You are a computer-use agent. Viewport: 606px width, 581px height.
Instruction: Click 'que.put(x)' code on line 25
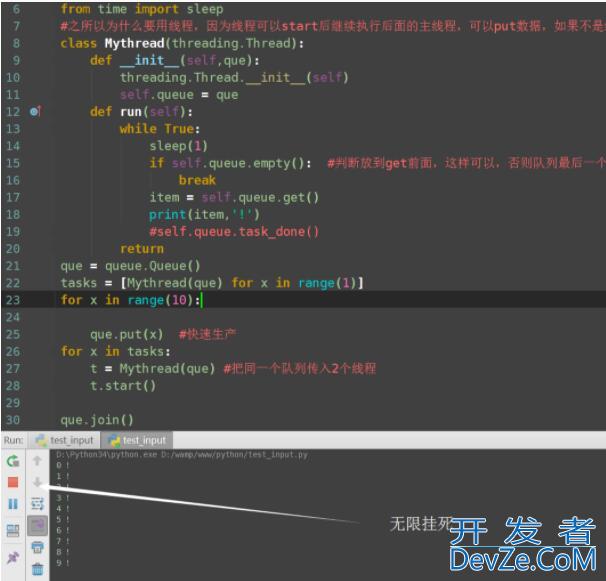click(127, 334)
